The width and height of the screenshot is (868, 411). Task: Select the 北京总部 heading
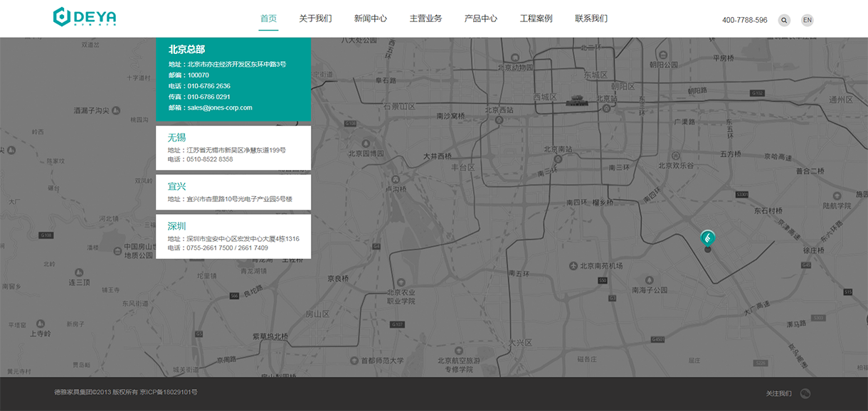pos(186,50)
